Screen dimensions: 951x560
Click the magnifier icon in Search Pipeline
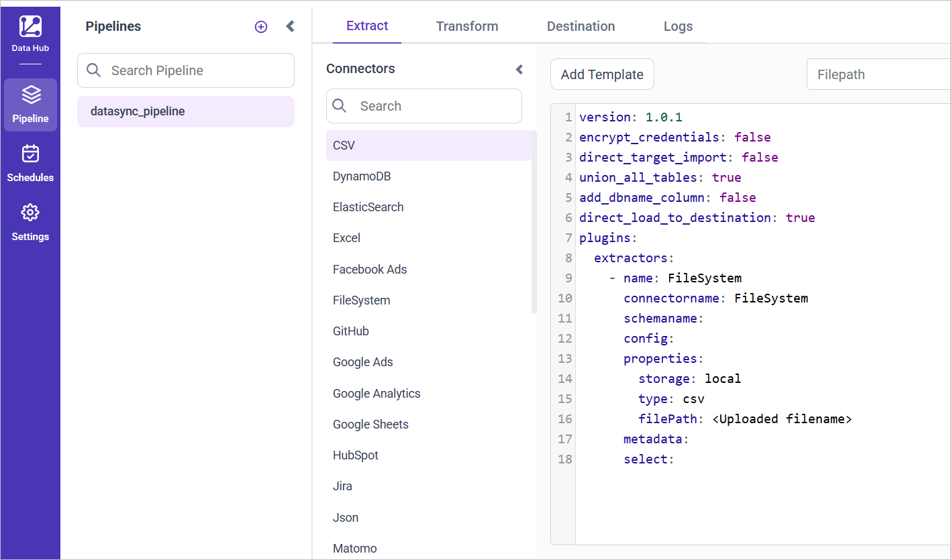(93, 70)
